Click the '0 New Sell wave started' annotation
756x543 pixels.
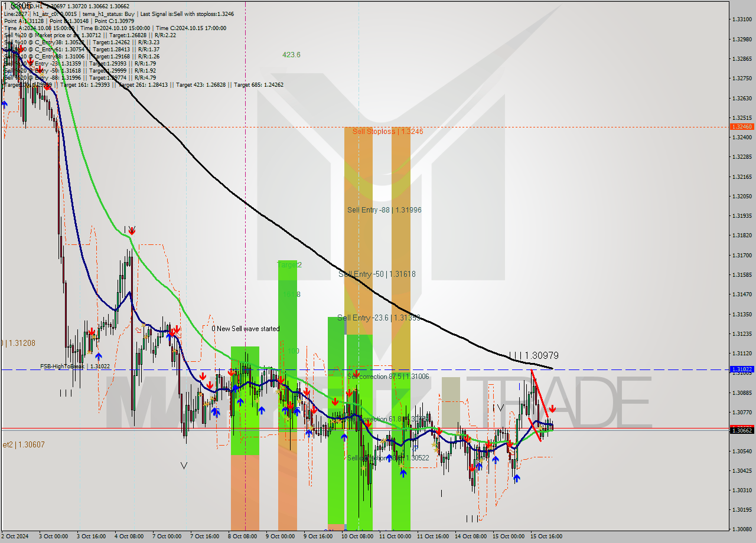click(x=246, y=329)
